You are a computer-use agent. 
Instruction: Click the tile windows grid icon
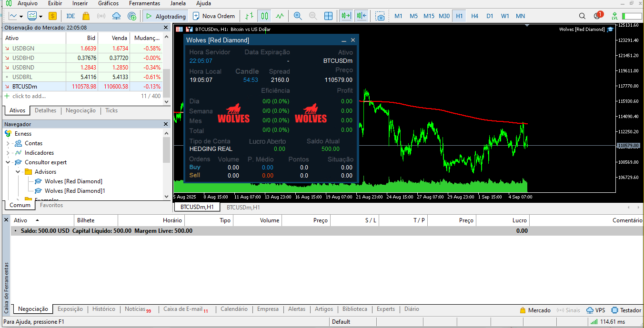pyautogui.click(x=328, y=16)
